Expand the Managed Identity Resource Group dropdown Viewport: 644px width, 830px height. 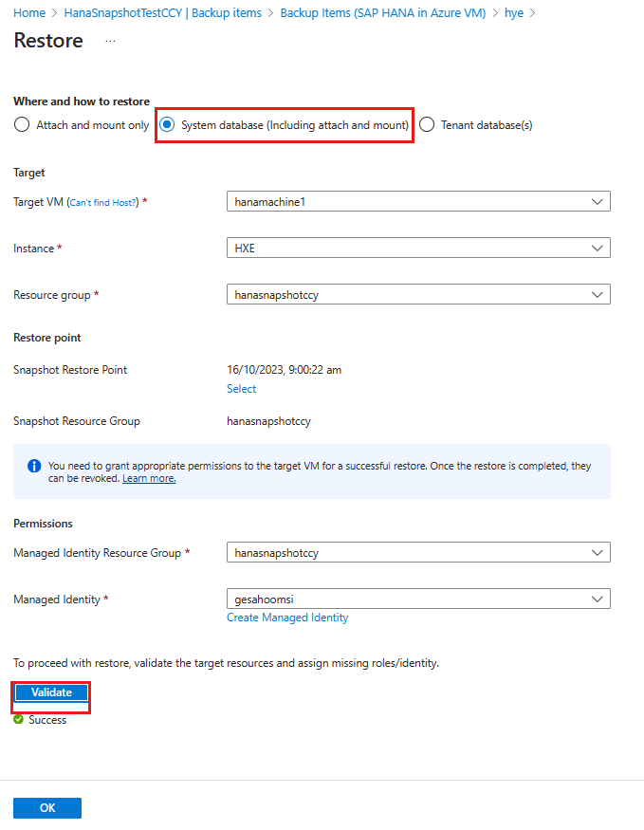click(x=417, y=552)
